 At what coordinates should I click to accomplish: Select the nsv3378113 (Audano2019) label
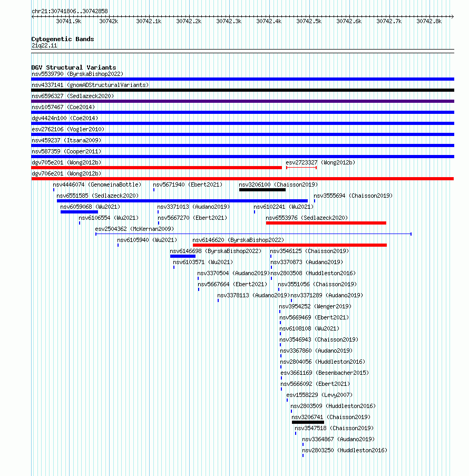tap(253, 295)
